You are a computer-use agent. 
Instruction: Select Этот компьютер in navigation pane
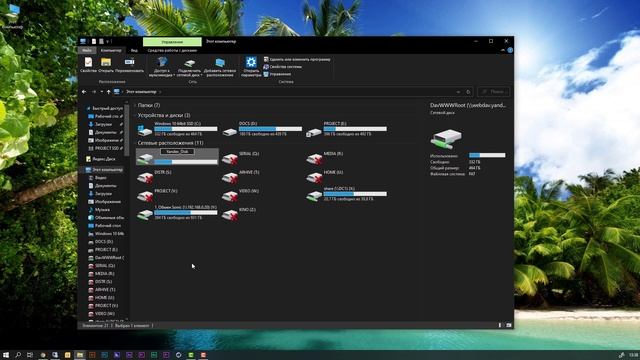point(104,170)
